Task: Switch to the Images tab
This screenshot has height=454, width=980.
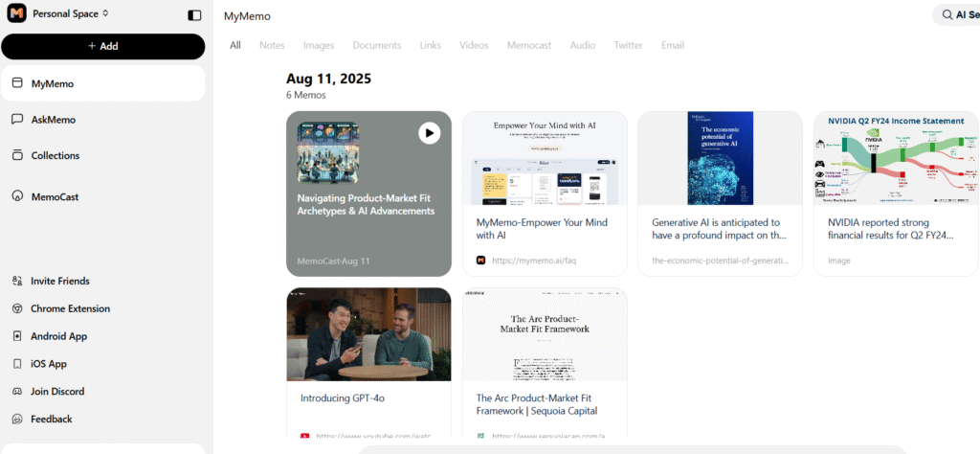Action: pos(319,45)
